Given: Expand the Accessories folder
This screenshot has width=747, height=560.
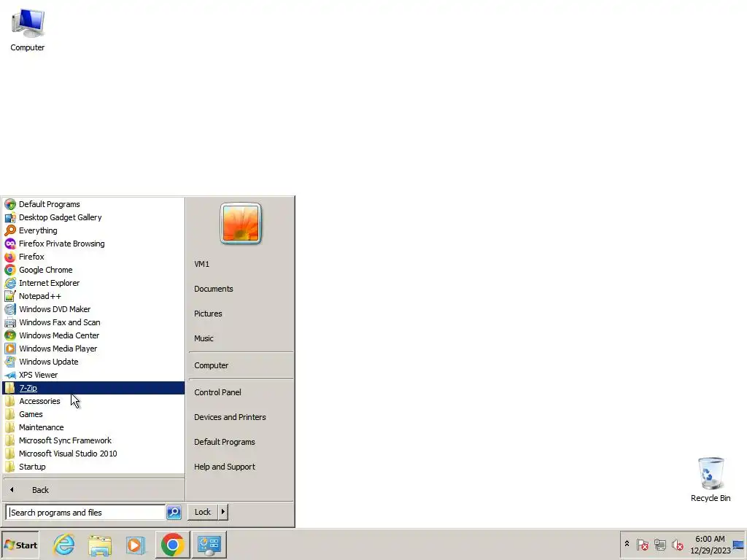Looking at the screenshot, I should click(93, 401).
